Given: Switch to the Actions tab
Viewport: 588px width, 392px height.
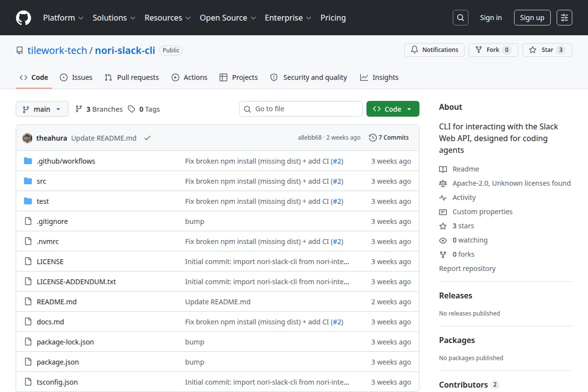Looking at the screenshot, I should coord(189,77).
